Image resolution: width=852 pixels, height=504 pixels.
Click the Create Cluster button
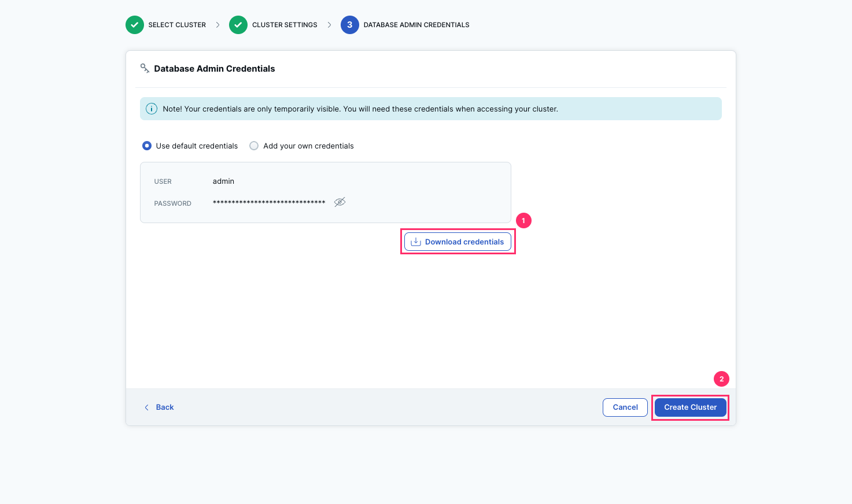690,407
